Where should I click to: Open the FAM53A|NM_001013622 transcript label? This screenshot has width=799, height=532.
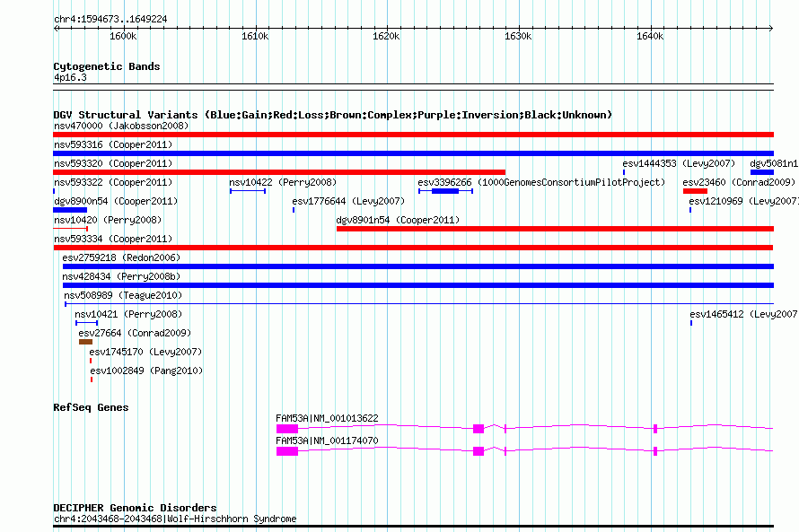[327, 418]
